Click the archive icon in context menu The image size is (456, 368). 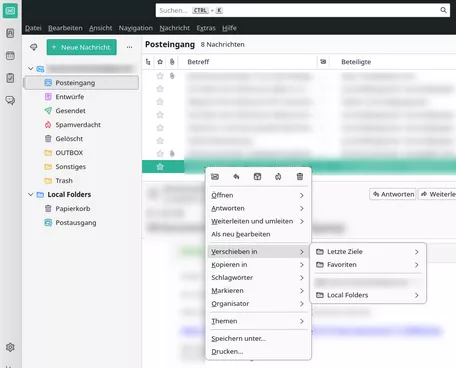coord(257,177)
